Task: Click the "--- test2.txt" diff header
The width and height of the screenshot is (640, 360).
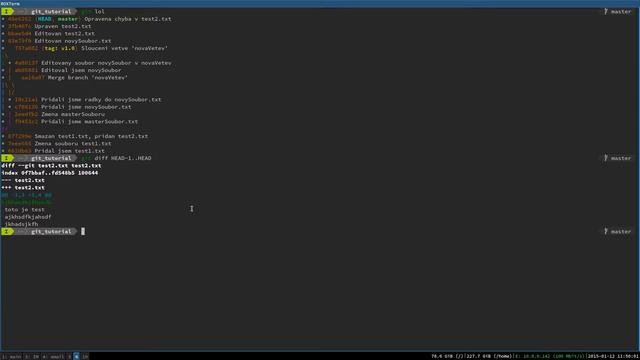Action: point(23,180)
